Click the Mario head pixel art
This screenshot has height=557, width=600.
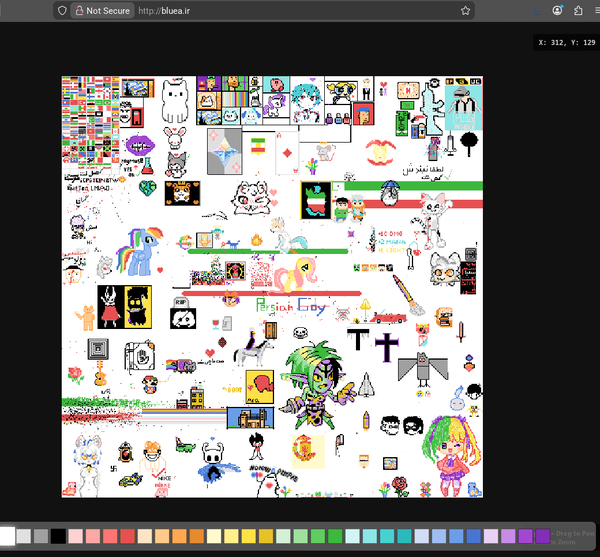click(150, 384)
